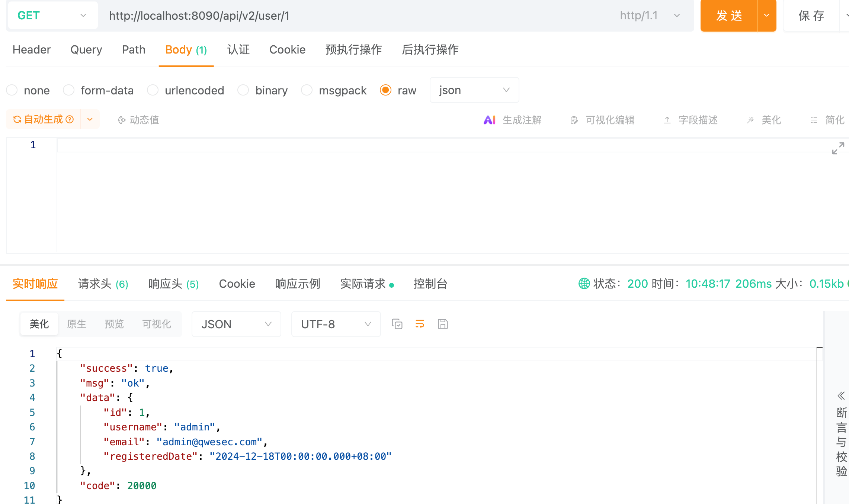Click the URL input field

[357, 15]
